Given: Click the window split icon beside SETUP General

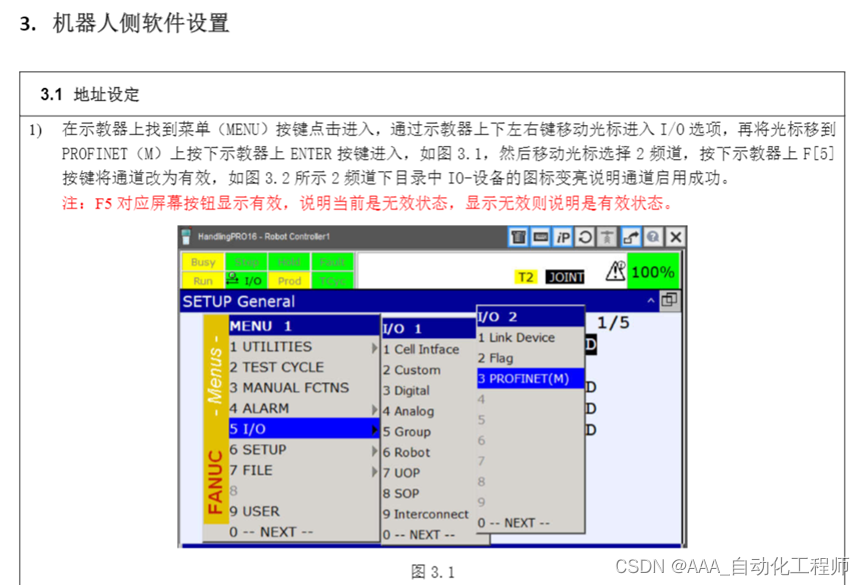Looking at the screenshot, I should [x=670, y=300].
